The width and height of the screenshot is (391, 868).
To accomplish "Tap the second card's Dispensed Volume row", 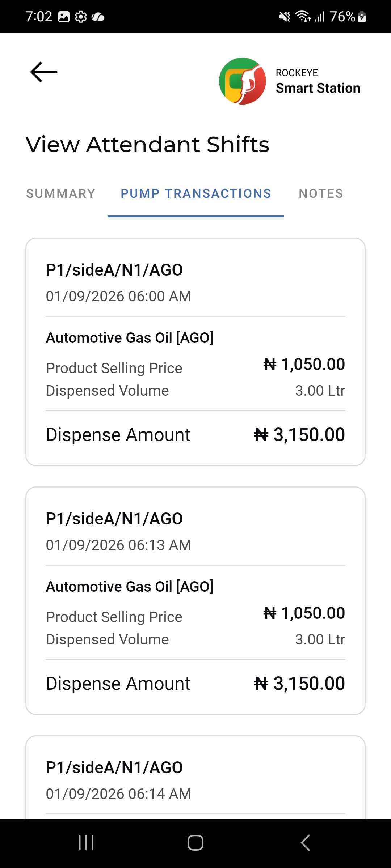I will (x=195, y=639).
